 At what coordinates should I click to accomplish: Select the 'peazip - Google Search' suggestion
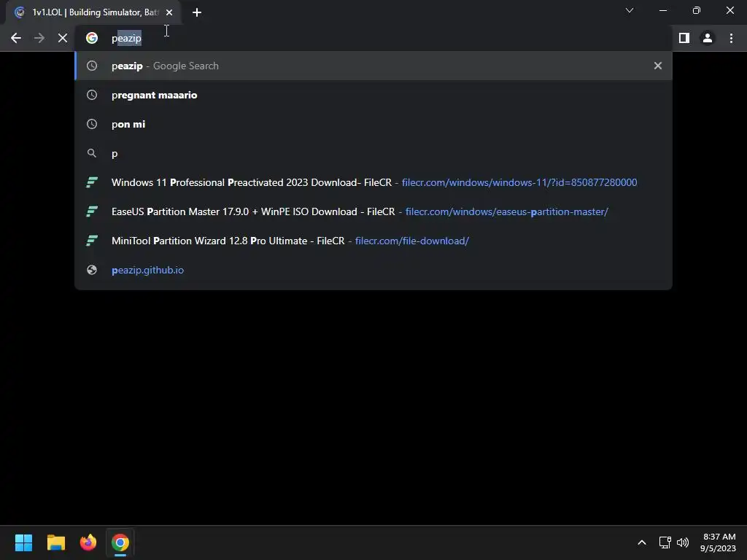tap(373, 66)
